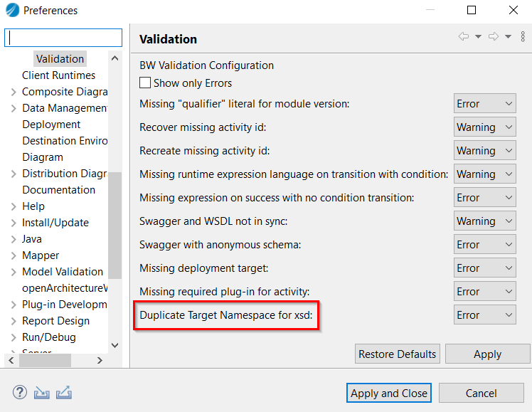The height and width of the screenshot is (412, 532).
Task: Click the back navigation arrow
Action: coord(464,37)
